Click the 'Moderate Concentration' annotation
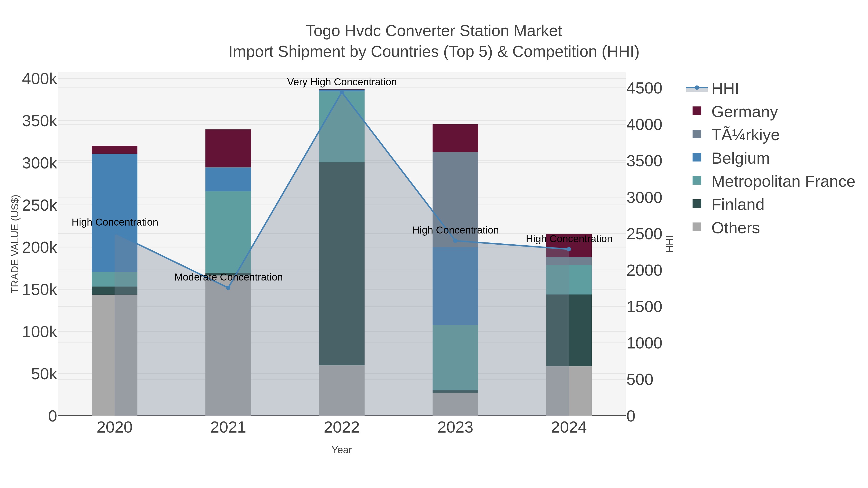Screen dimensions: 868x488 (x=229, y=277)
